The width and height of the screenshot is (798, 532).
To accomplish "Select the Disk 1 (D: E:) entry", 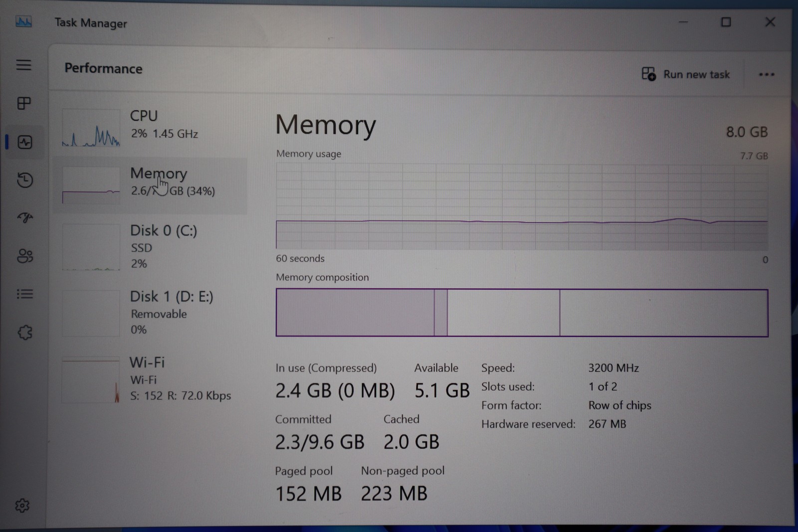I will point(150,313).
